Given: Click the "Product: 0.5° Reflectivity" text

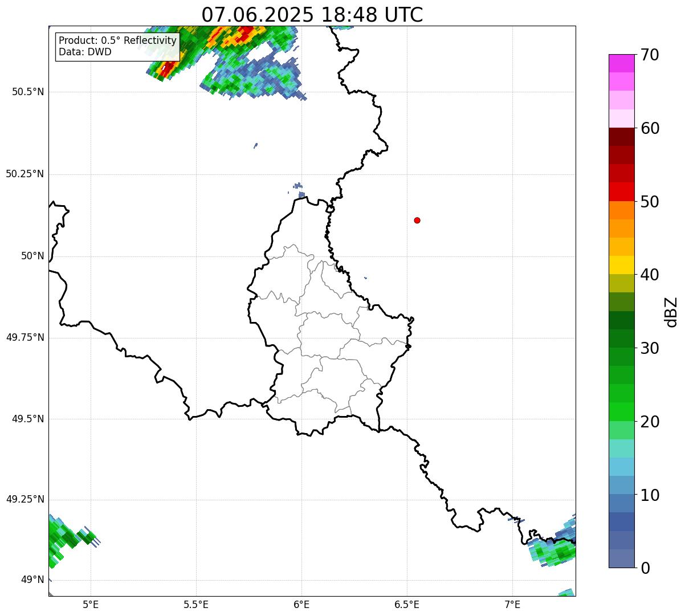Looking at the screenshot, I should (x=118, y=41).
